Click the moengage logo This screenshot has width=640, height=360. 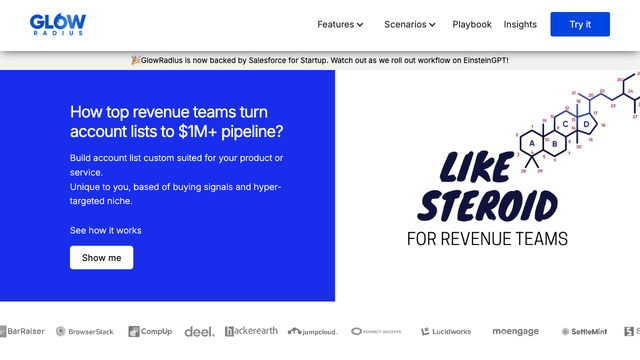point(516,331)
